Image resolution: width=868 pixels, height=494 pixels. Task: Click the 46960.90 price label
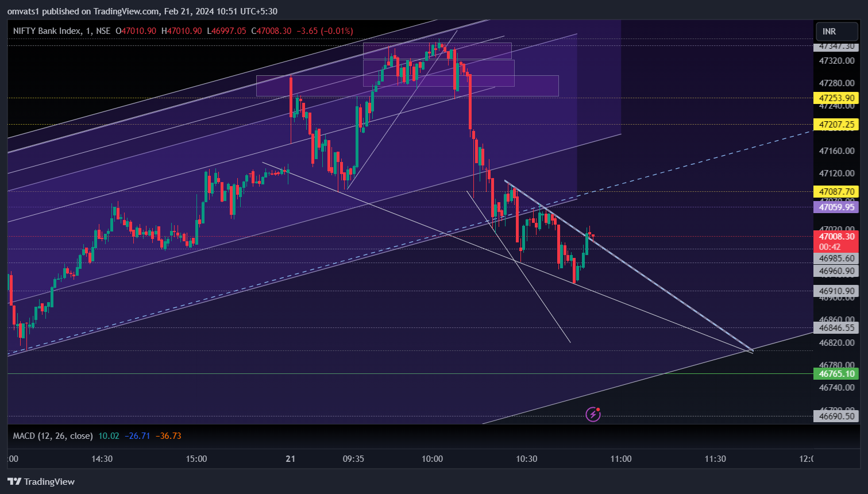836,271
